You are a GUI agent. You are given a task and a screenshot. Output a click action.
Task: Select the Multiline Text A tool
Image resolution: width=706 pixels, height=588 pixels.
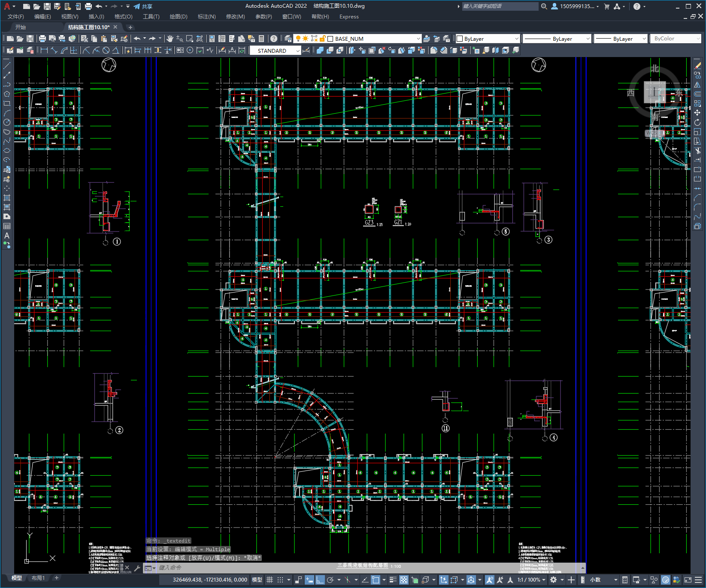coord(7,235)
